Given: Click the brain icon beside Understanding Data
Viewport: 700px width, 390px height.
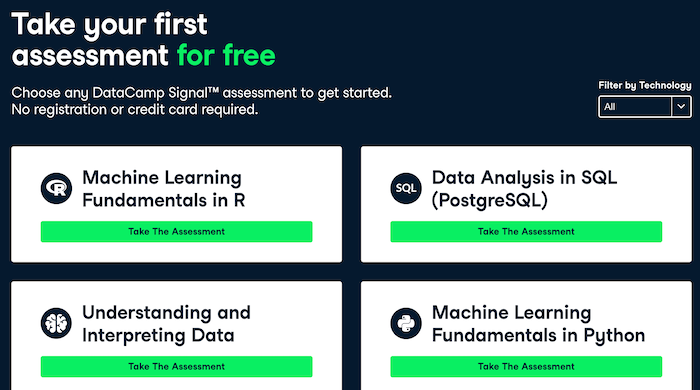Looking at the screenshot, I should click(56, 324).
